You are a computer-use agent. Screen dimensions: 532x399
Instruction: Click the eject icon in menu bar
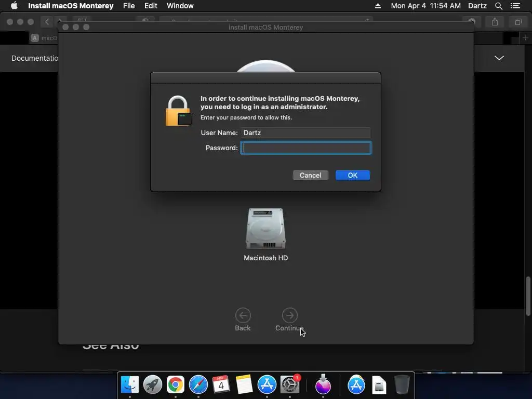click(x=378, y=6)
